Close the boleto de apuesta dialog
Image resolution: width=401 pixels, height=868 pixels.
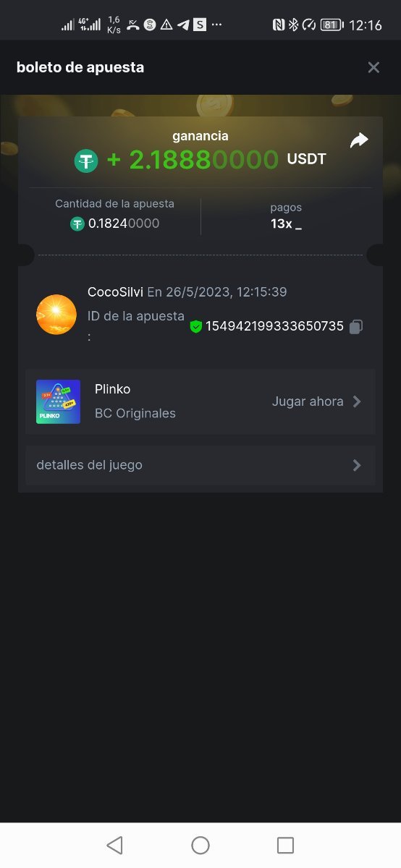(373, 67)
